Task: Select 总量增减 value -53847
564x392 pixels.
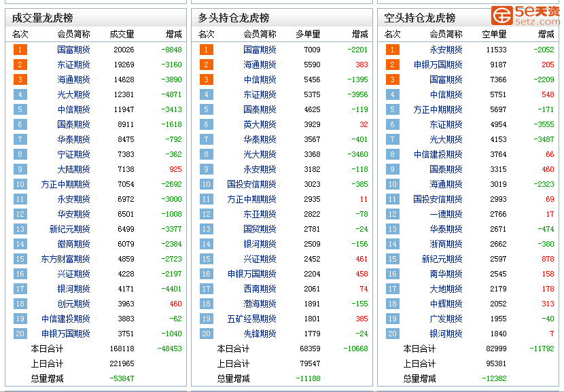Action: [x=122, y=378]
